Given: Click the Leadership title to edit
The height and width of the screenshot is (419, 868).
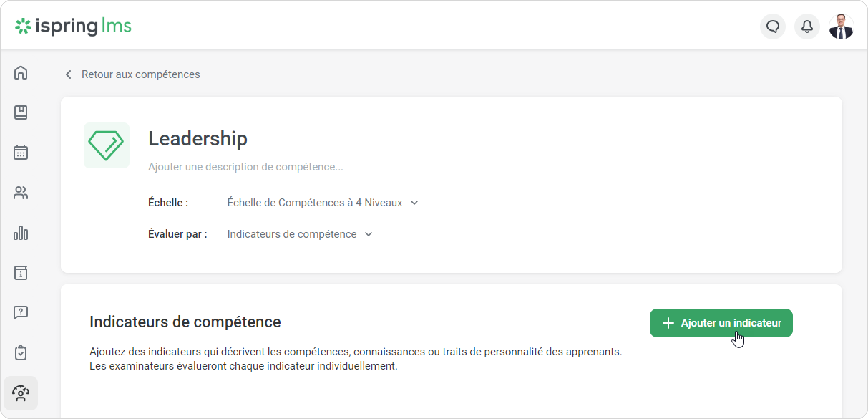Looking at the screenshot, I should [x=198, y=139].
